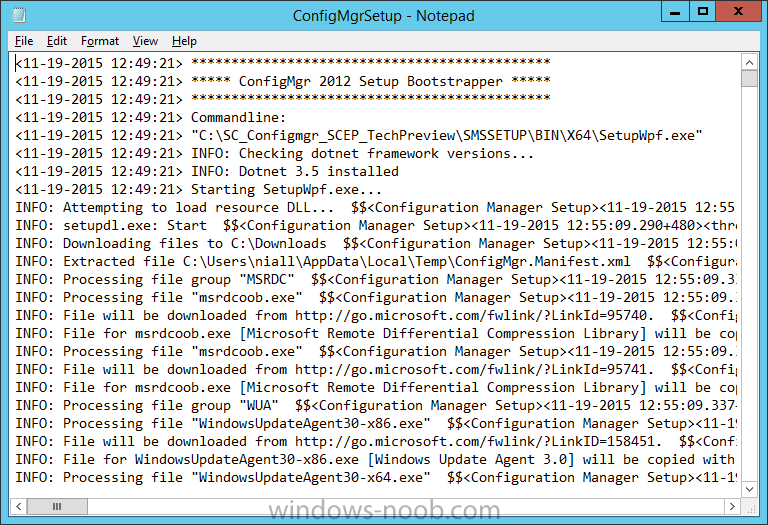Open the File menu

click(24, 41)
